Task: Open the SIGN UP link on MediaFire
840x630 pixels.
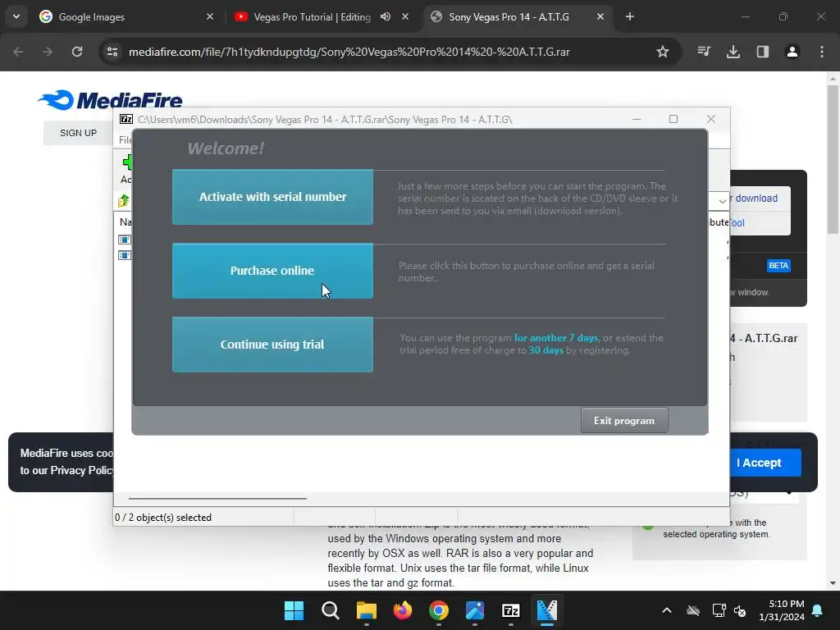Action: [x=78, y=133]
